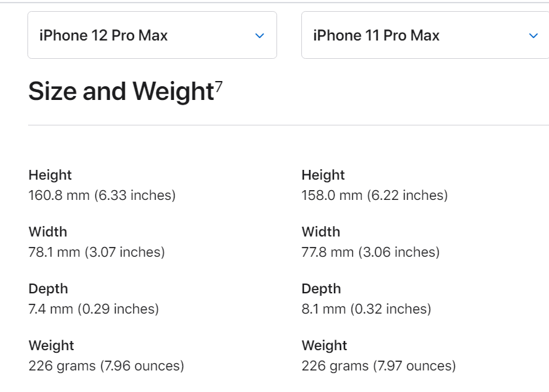The width and height of the screenshot is (549, 392).
Task: Select the 158.0 mm height value
Action: tap(374, 195)
